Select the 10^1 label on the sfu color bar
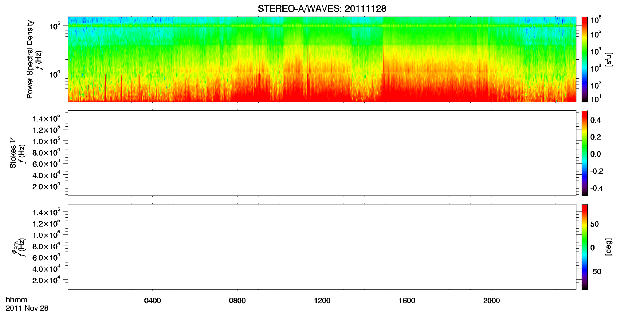 coord(596,99)
